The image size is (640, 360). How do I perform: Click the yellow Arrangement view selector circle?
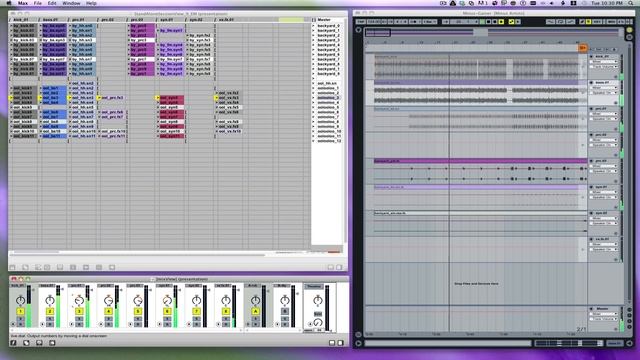(629, 30)
